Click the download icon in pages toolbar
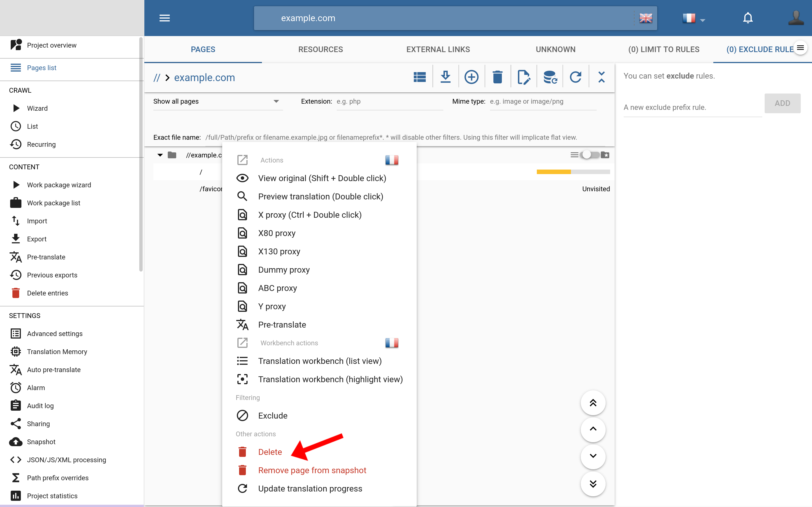 445,77
